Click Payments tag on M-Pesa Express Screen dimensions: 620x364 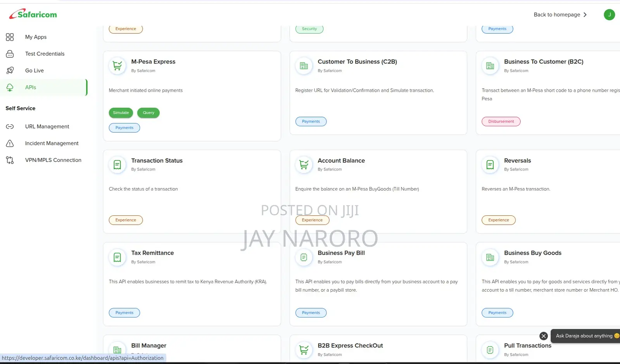click(x=124, y=128)
